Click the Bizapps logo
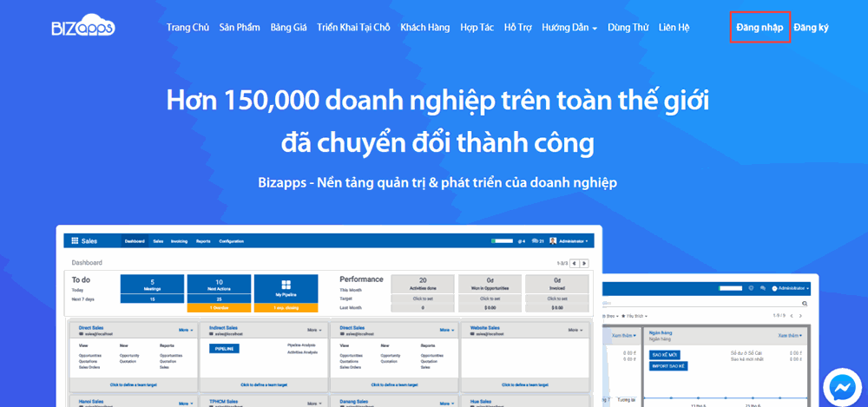The image size is (868, 407). tap(82, 28)
